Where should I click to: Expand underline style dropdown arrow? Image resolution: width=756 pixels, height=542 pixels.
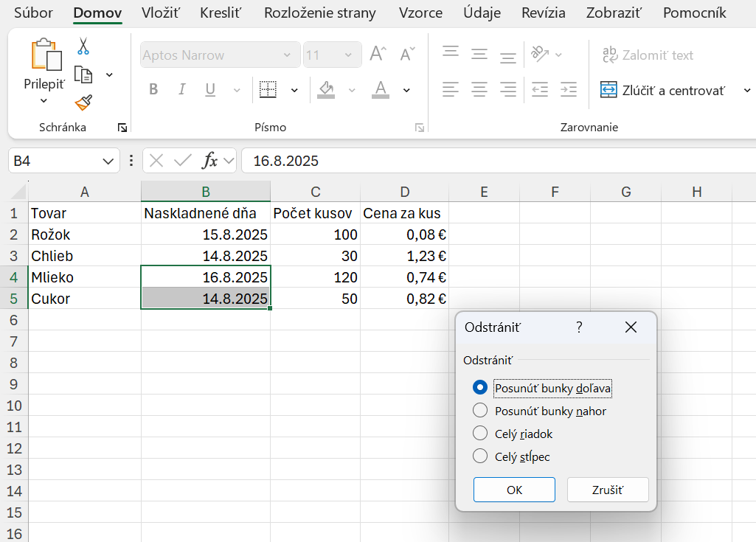[237, 90]
